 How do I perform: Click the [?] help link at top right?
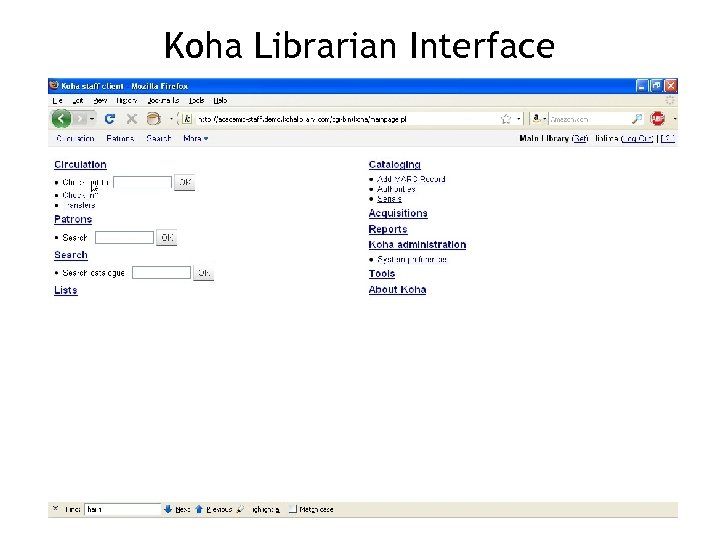668,138
